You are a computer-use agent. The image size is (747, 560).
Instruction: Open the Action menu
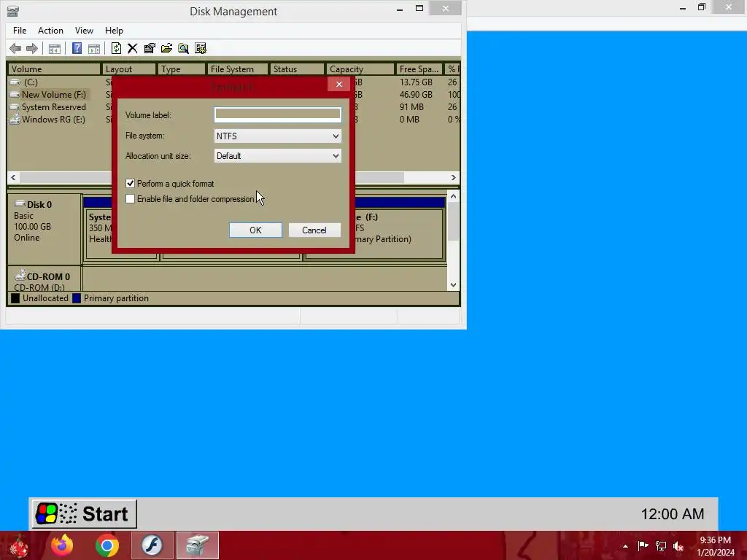point(50,31)
